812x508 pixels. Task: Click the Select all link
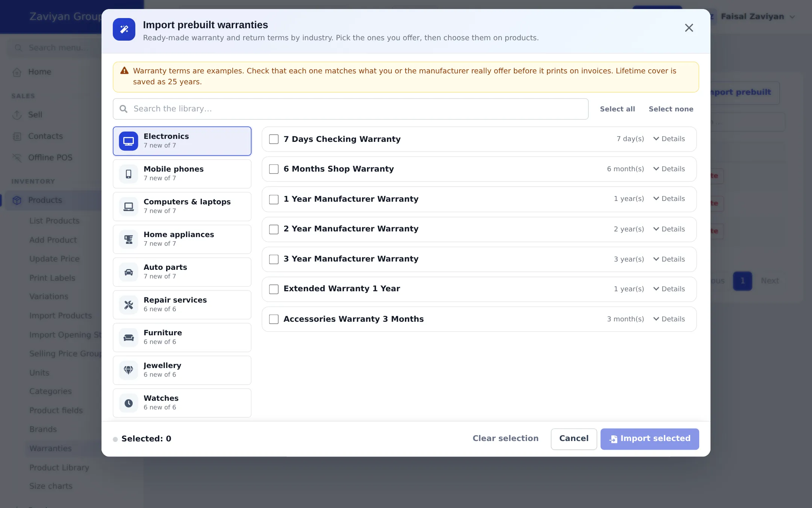point(617,109)
